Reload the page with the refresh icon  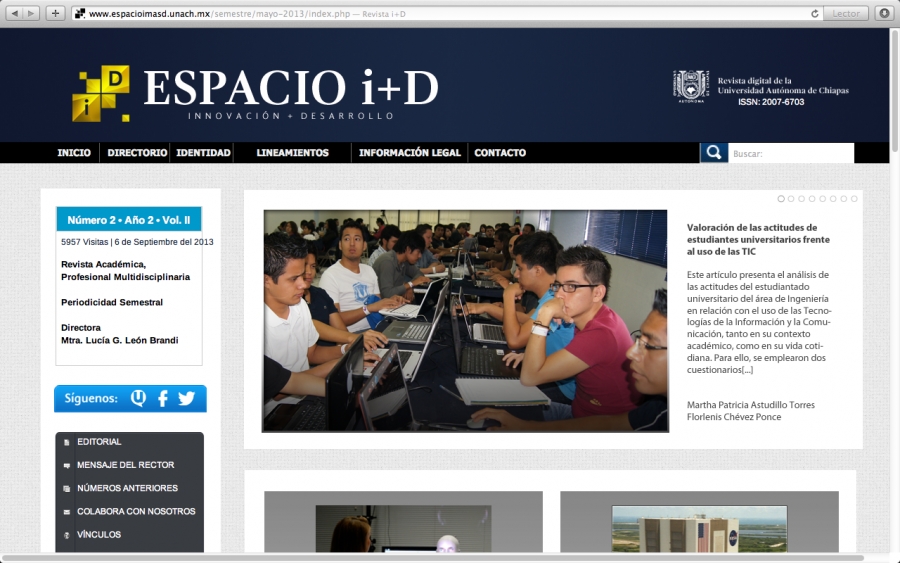pos(814,13)
